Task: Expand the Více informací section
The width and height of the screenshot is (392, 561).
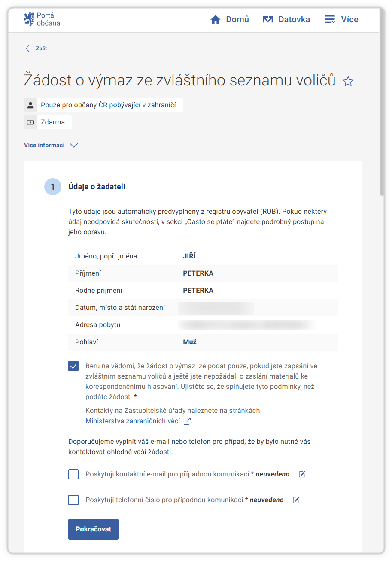Action: click(x=45, y=145)
